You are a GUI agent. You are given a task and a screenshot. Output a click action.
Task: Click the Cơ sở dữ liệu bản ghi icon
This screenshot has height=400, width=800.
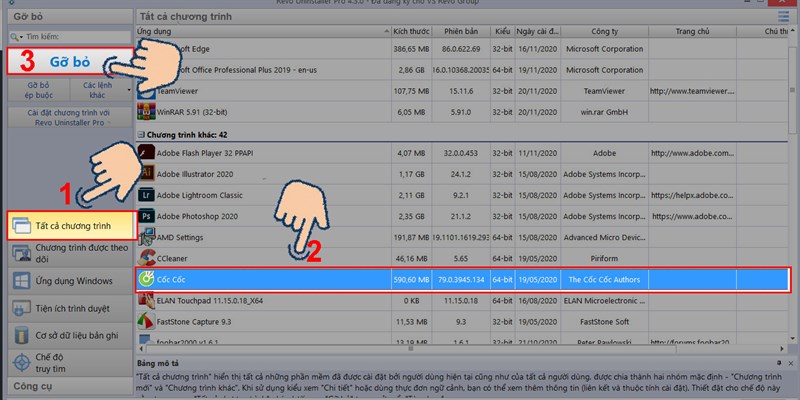tap(22, 335)
